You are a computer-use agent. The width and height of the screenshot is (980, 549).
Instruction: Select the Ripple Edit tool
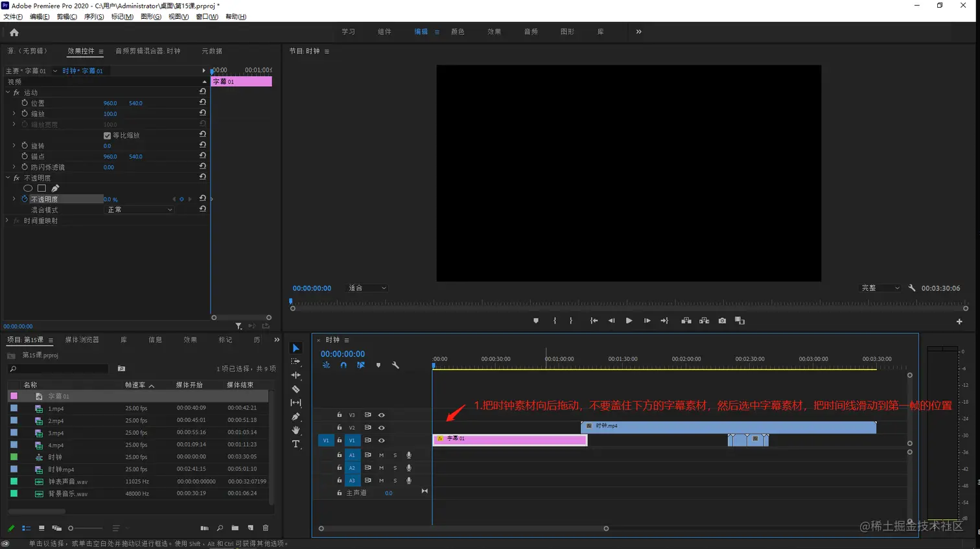click(x=296, y=375)
